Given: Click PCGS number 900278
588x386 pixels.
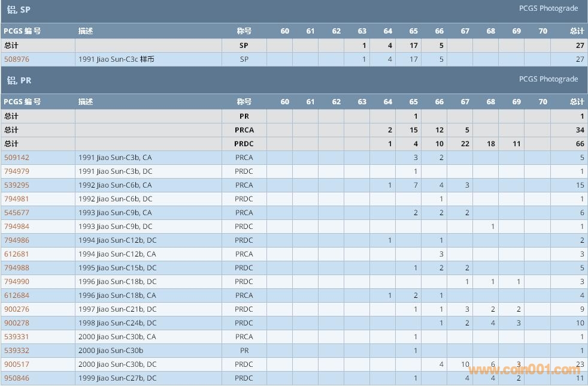Looking at the screenshot, I should pyautogui.click(x=17, y=323).
